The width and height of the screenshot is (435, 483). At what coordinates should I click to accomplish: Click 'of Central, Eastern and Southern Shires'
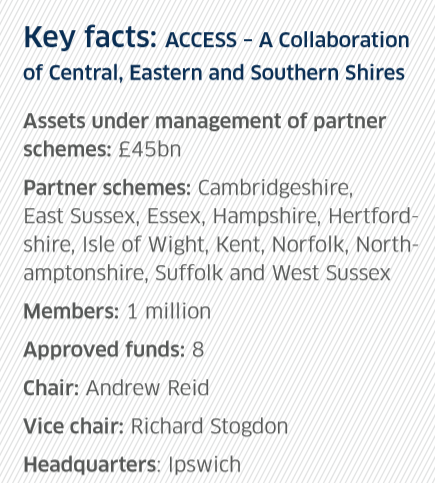tap(214, 72)
